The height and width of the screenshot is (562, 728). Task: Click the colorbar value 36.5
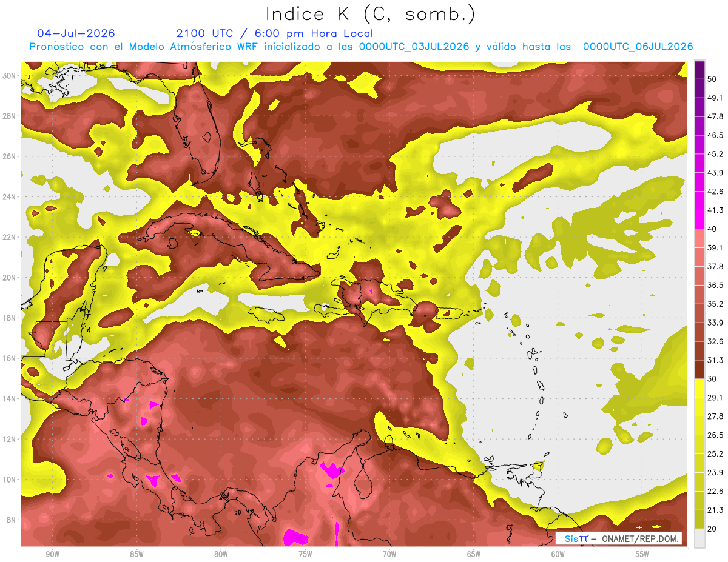(x=715, y=285)
